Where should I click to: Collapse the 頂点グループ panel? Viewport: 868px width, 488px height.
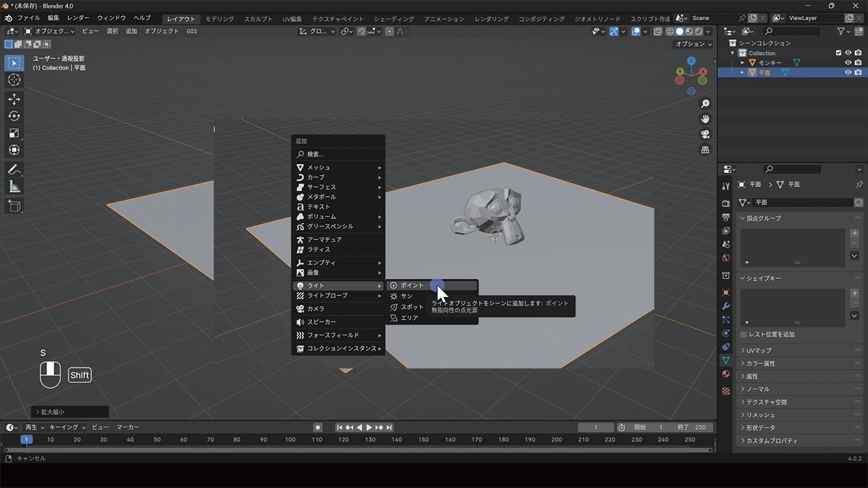tap(742, 218)
